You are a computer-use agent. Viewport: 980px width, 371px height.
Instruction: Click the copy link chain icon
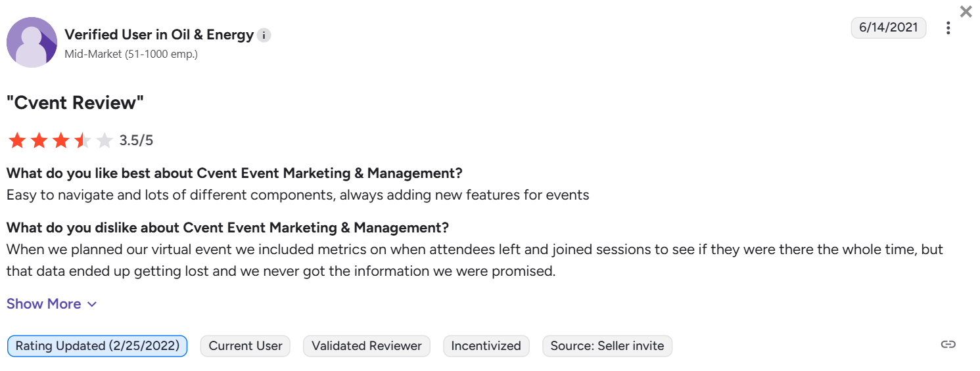pyautogui.click(x=948, y=345)
